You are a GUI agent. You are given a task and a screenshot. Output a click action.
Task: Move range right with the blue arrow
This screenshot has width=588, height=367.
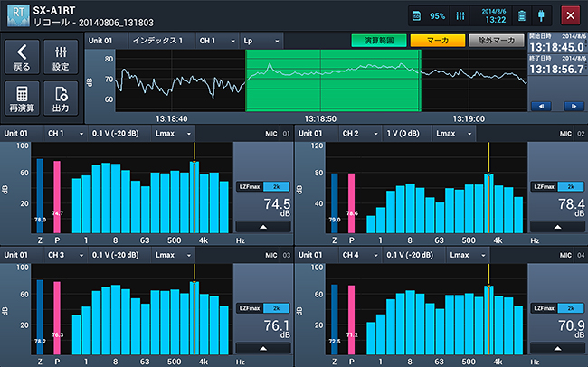pos(574,107)
